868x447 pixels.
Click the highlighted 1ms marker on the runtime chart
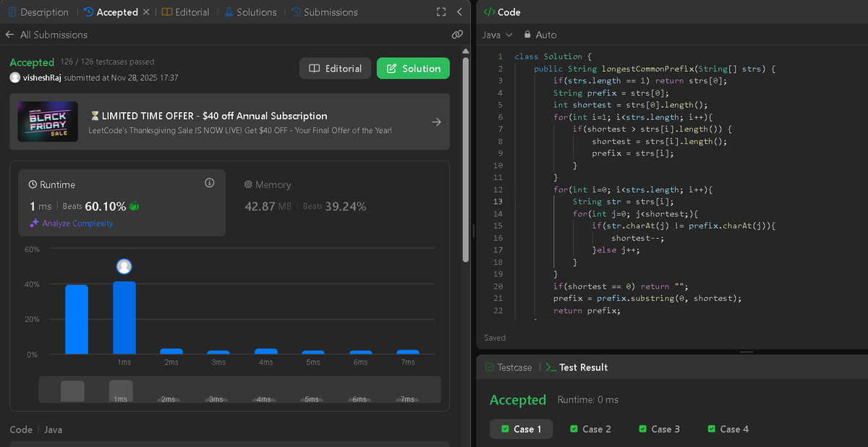124,266
